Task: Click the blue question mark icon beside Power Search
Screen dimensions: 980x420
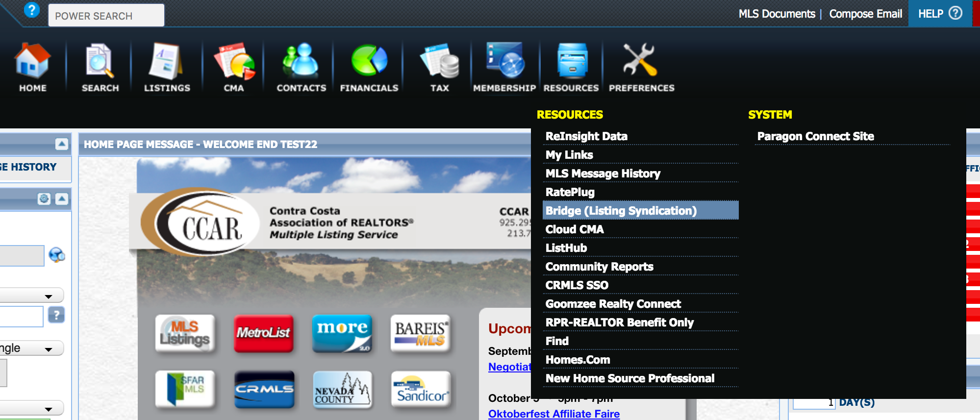Action: pyautogui.click(x=32, y=10)
